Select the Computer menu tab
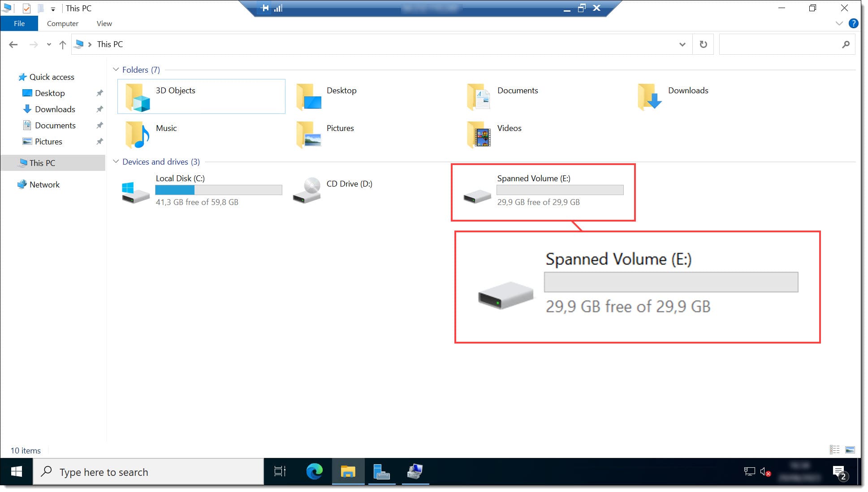This screenshot has width=868, height=492. click(x=63, y=23)
